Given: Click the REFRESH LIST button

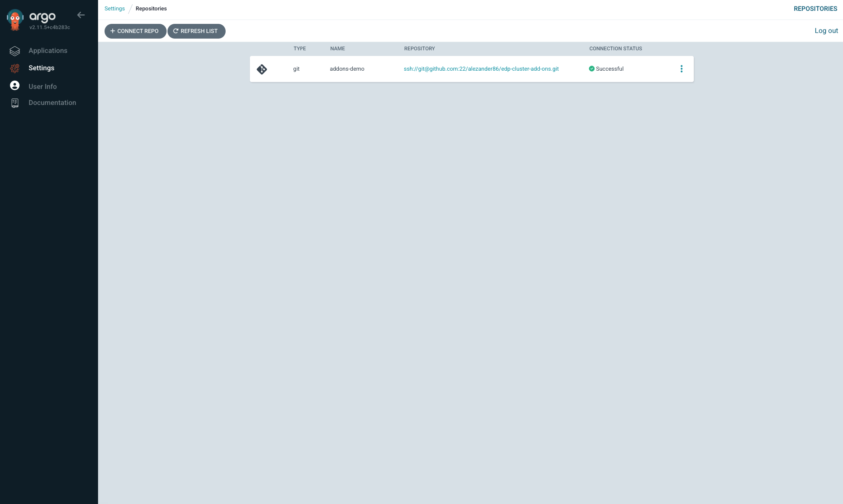Looking at the screenshot, I should [x=196, y=31].
